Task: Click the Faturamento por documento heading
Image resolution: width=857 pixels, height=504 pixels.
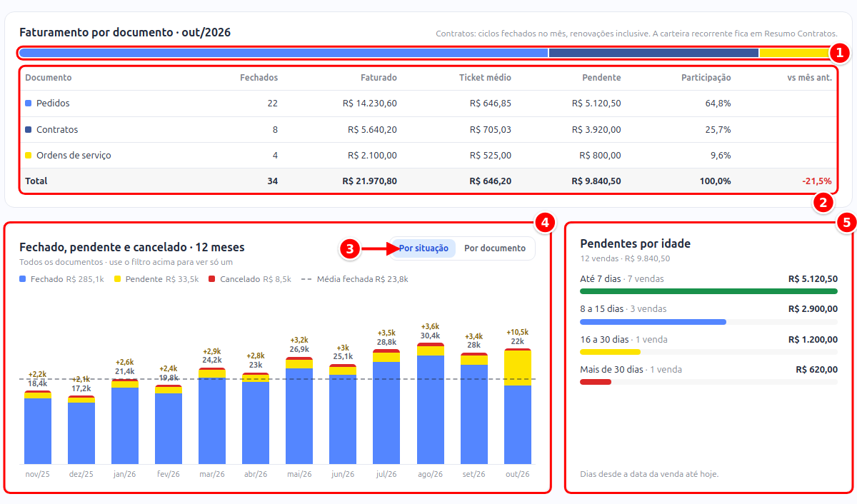Action: (125, 33)
